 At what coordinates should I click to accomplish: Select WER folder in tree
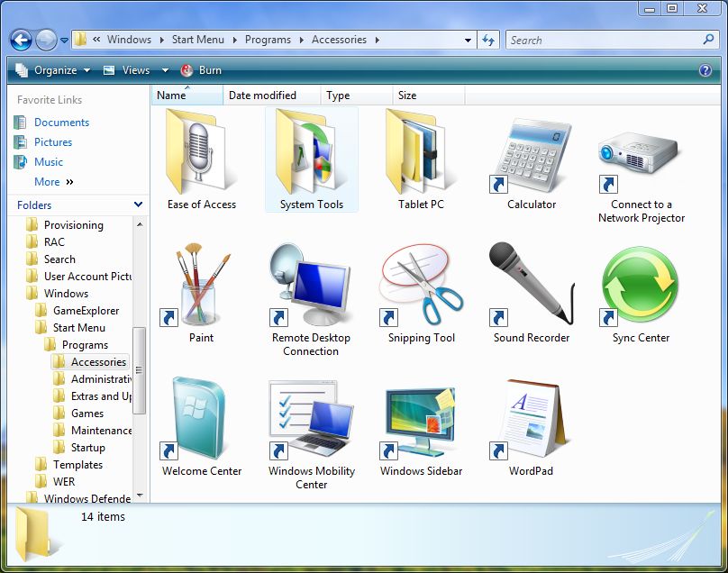coord(55,482)
